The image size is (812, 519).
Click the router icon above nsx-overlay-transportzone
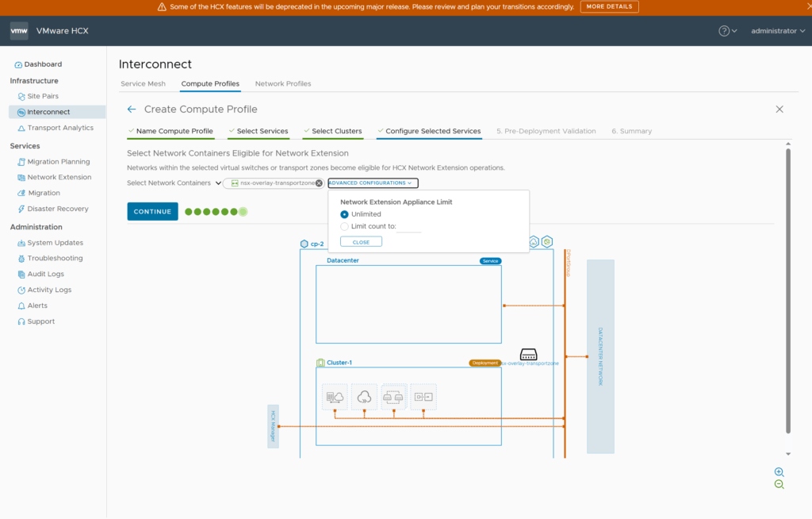pyautogui.click(x=529, y=354)
